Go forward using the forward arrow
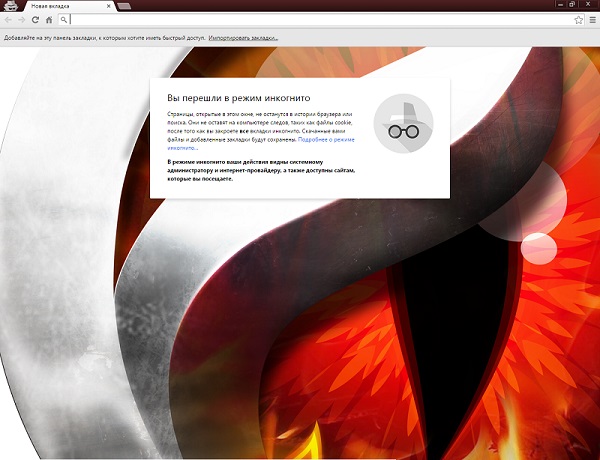600x460 pixels. pos(21,20)
